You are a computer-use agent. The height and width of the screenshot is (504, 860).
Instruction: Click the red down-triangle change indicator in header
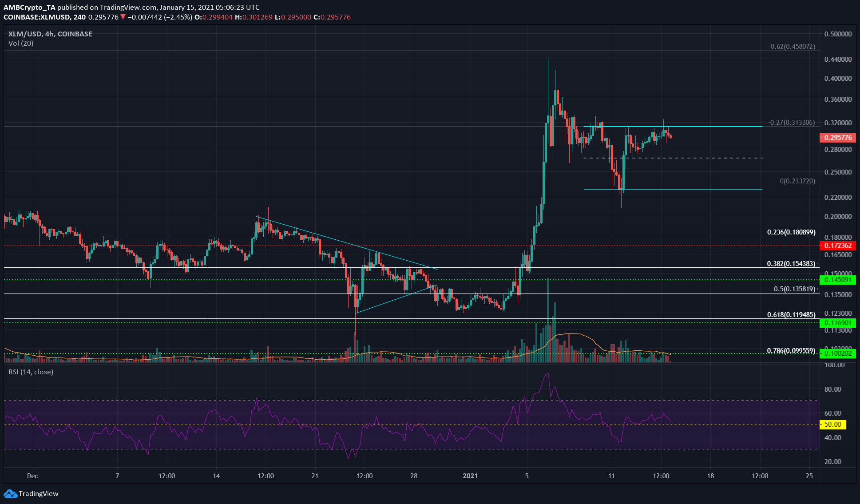point(123,17)
